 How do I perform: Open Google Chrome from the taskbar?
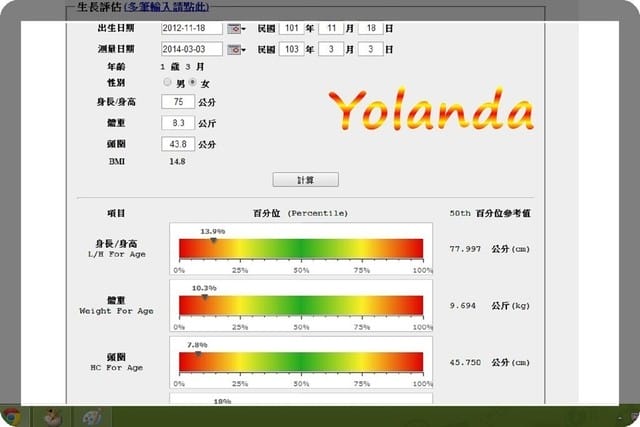point(11,417)
